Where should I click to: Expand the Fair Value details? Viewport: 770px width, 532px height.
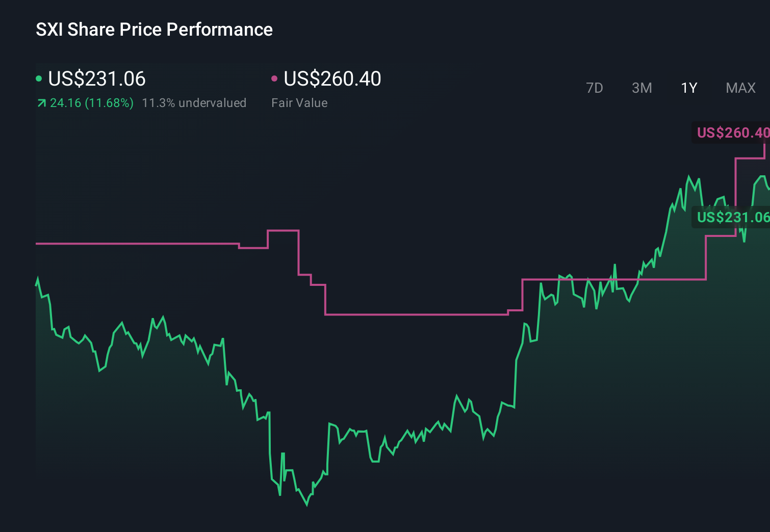pos(332,79)
